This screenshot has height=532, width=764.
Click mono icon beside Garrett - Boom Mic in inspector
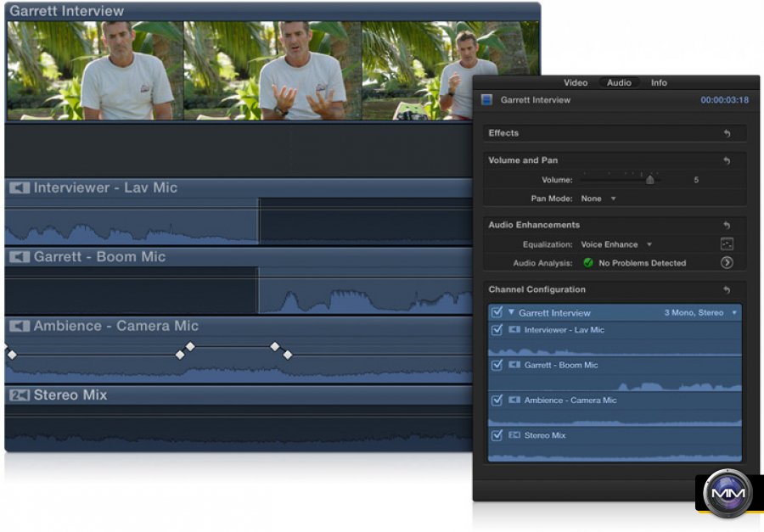click(x=514, y=365)
